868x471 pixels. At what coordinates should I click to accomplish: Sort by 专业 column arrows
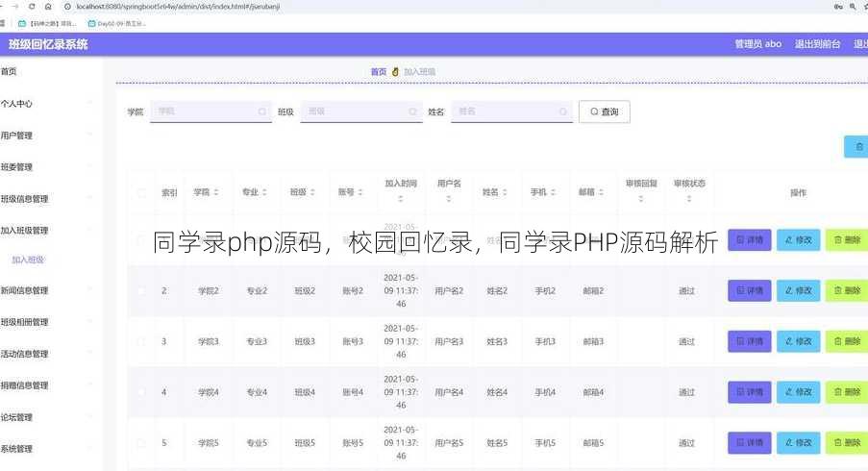[x=264, y=192]
